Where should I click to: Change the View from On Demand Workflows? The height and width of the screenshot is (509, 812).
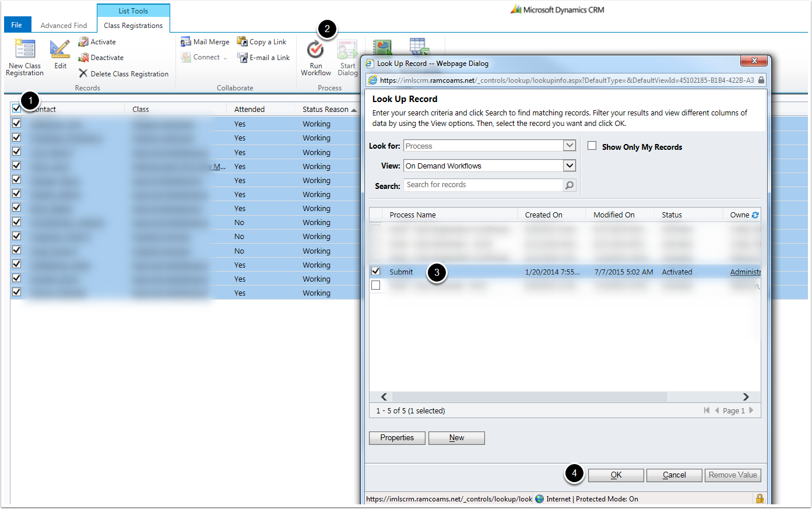point(569,166)
